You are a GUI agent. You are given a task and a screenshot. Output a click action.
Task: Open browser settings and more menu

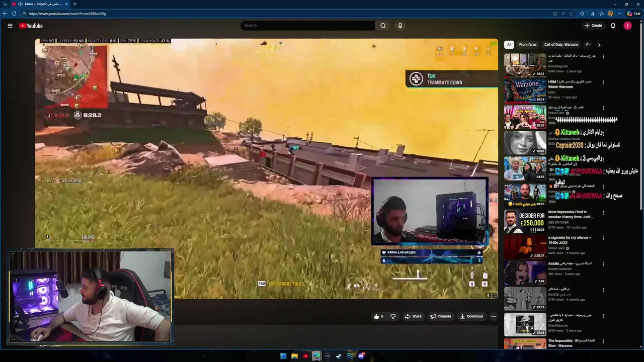tap(619, 14)
